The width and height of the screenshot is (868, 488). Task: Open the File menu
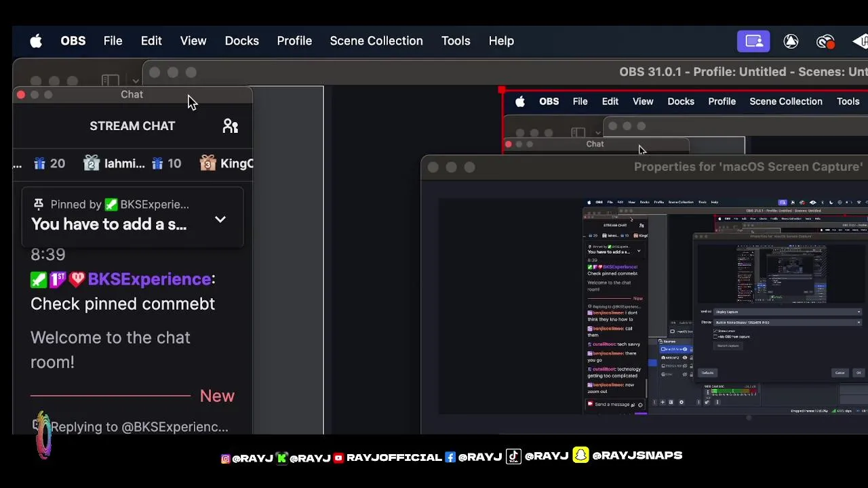click(x=113, y=41)
